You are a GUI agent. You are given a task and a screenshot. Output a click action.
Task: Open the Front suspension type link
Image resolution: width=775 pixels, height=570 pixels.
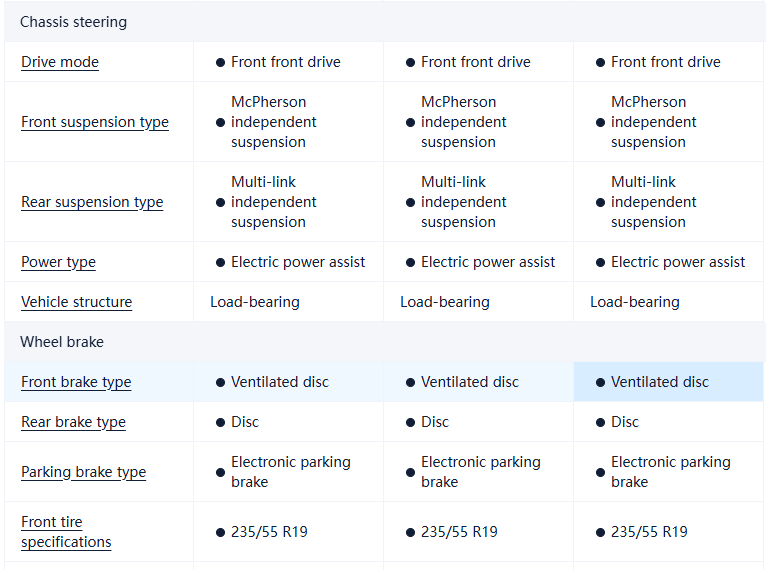(x=95, y=122)
